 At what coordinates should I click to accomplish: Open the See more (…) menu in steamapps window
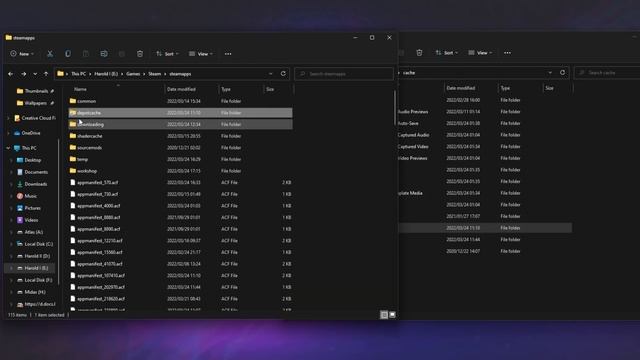[228, 54]
